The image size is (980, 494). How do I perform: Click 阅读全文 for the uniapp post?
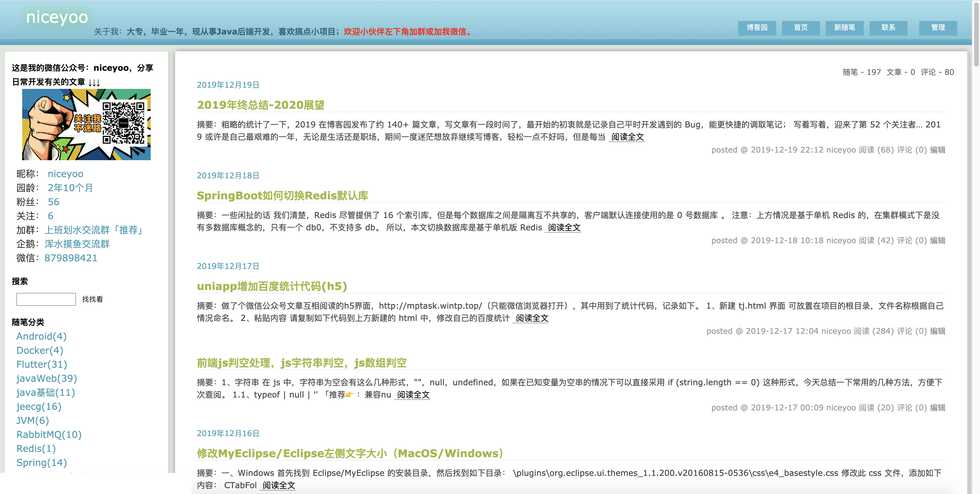[x=532, y=318]
